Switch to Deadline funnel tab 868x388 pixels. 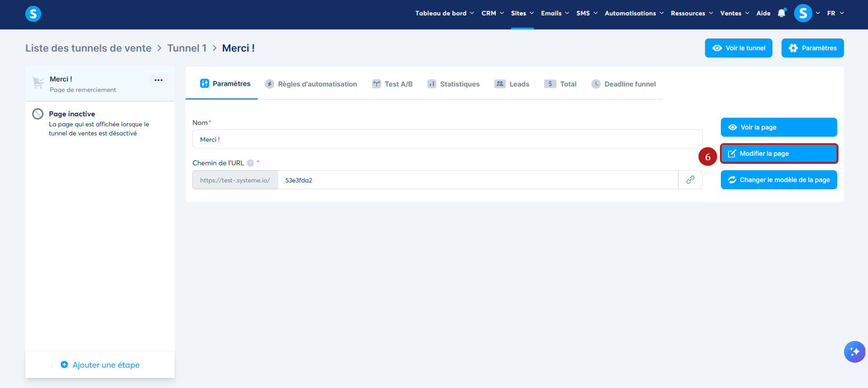[623, 84]
